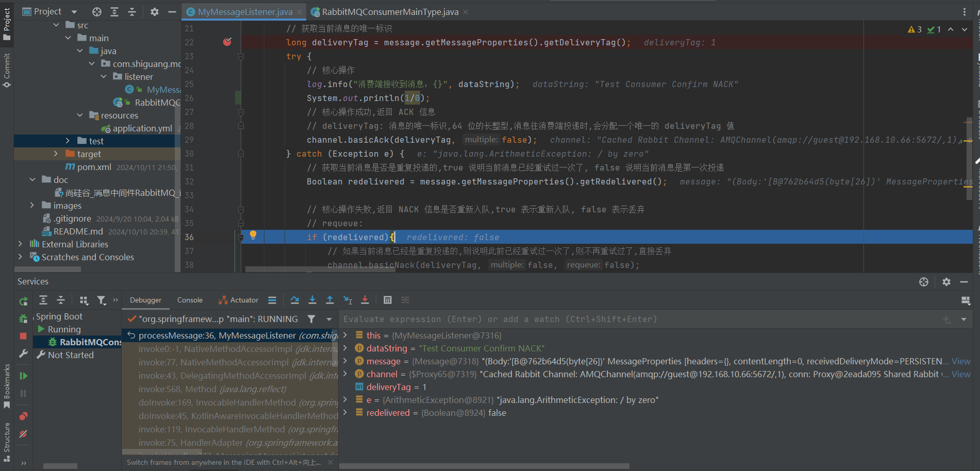The image size is (980, 471).
Task: Click the Resume Program green play icon
Action: (23, 376)
